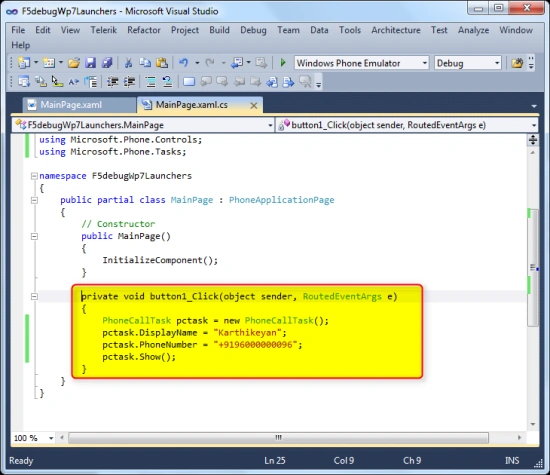The width and height of the screenshot is (550, 475).
Task: Collapse the MainPage class outline
Action: click(34, 200)
